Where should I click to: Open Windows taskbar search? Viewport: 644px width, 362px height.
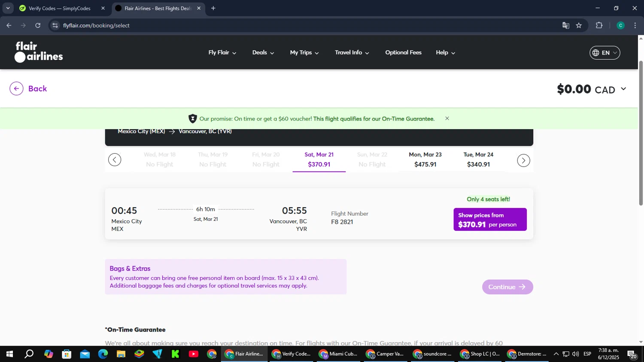[29, 354]
